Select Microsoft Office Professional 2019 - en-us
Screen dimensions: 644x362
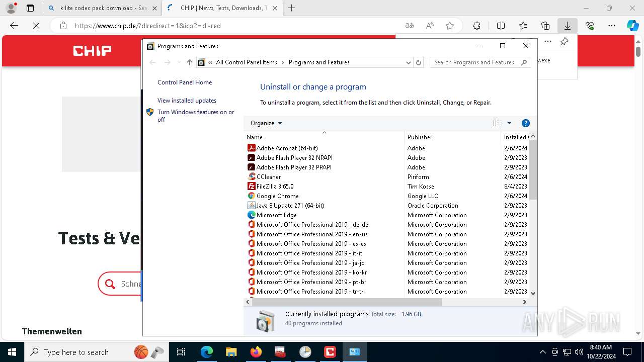coord(312,234)
